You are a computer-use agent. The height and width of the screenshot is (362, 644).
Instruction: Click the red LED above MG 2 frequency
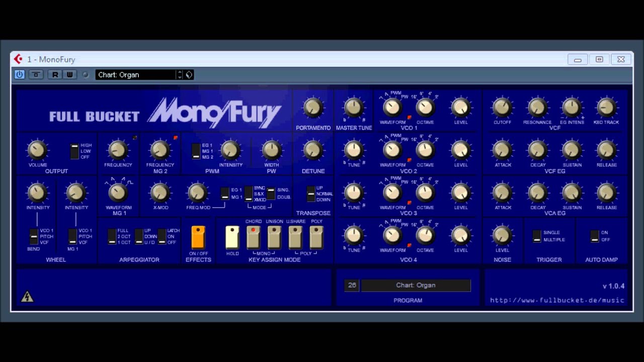(176, 138)
